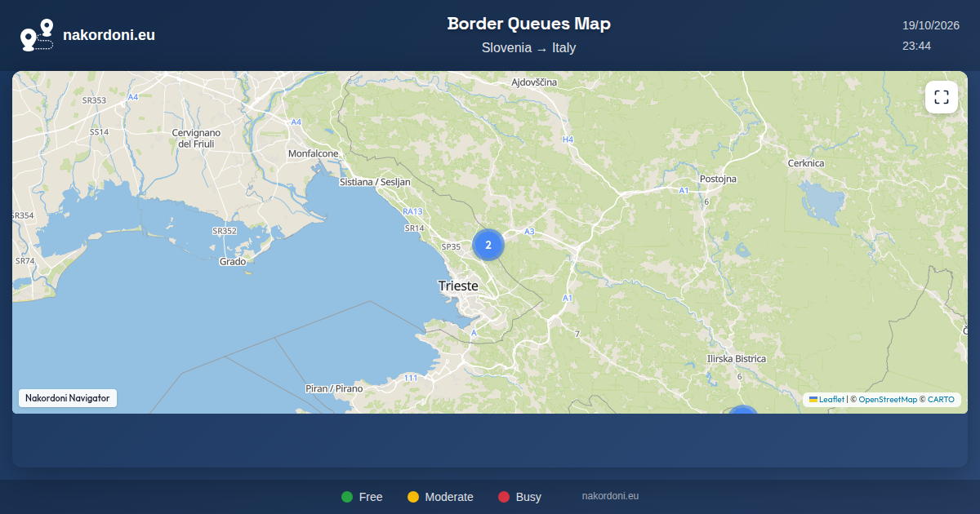
Task: Click the time 23:44
Action: pyautogui.click(x=916, y=46)
